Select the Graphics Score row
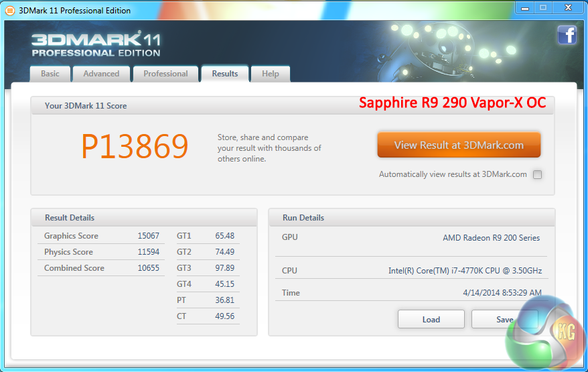The width and height of the screenshot is (588, 372). (101, 236)
